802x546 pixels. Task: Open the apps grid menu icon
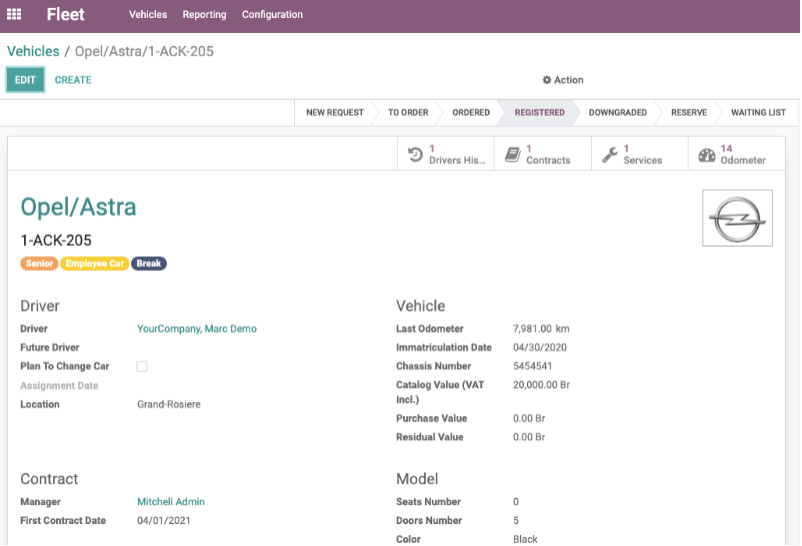[x=14, y=14]
